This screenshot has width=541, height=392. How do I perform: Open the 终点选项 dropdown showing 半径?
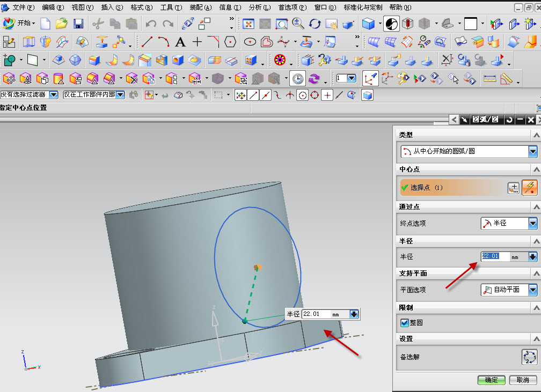(532, 224)
